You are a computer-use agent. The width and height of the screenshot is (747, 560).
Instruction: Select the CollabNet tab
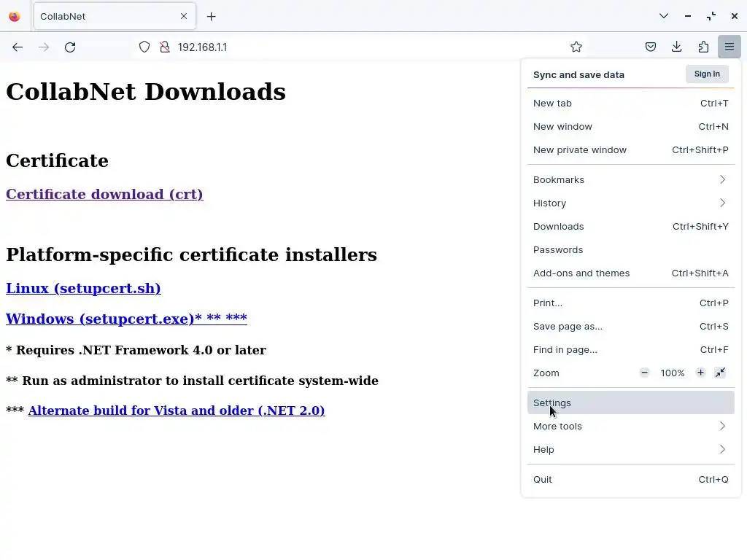115,16
